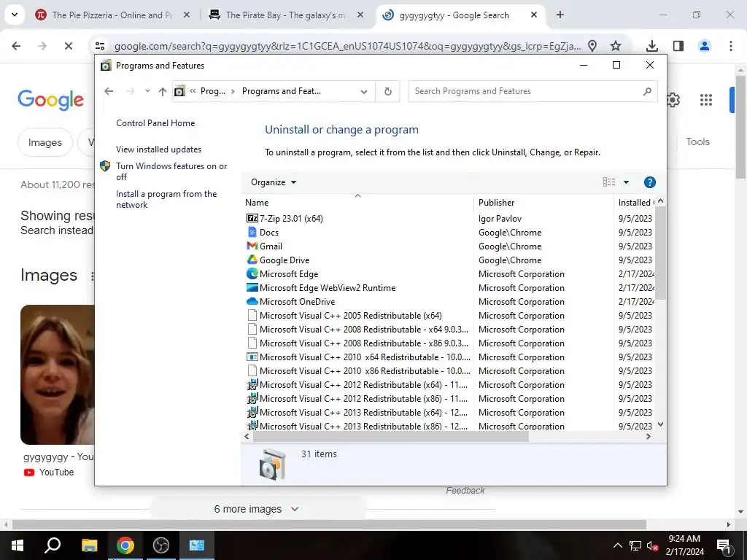
Task: Open File Explorer from taskbar
Action: pos(89,545)
